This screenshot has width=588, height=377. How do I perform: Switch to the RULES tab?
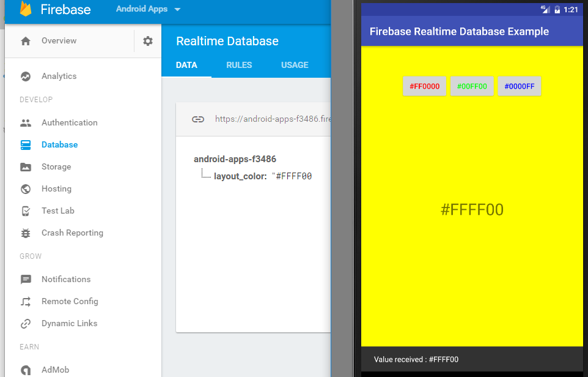tap(239, 65)
